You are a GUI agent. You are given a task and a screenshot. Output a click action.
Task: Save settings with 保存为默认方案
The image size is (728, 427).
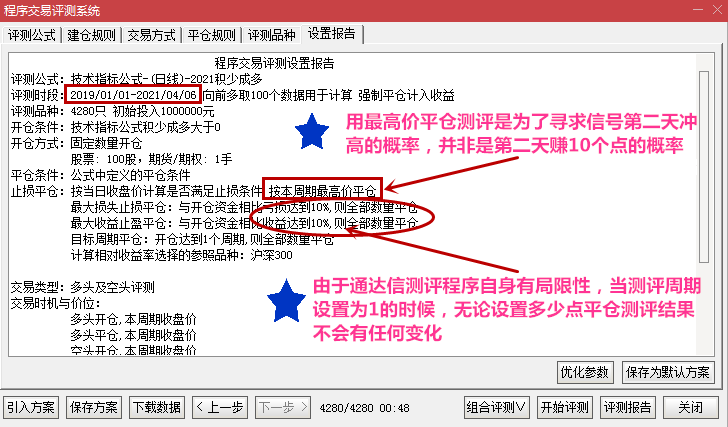(x=668, y=372)
